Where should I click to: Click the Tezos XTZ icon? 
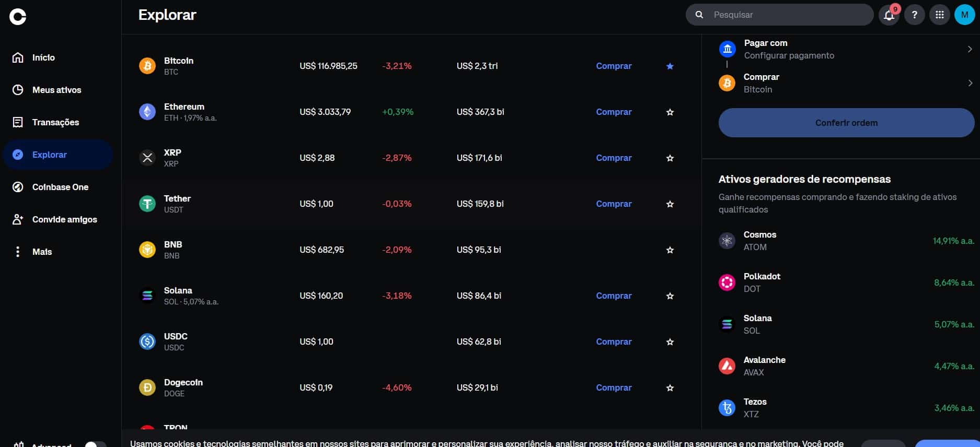point(727,408)
